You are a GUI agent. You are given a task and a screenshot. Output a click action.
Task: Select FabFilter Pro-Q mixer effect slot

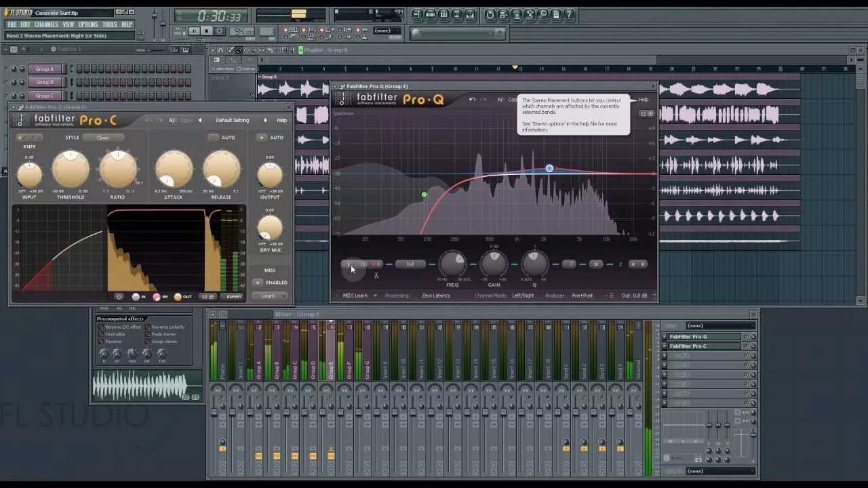click(x=705, y=337)
